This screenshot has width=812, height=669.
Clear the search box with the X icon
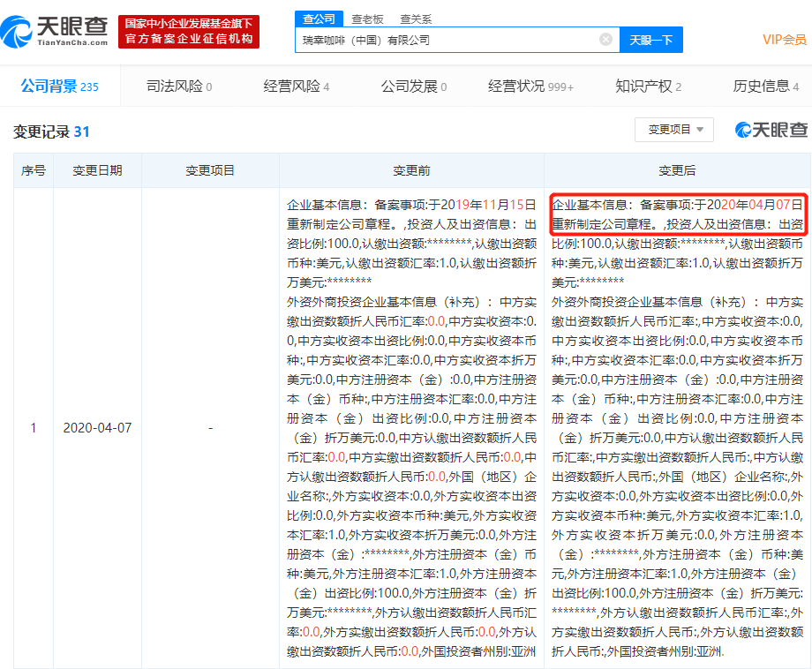click(x=605, y=40)
